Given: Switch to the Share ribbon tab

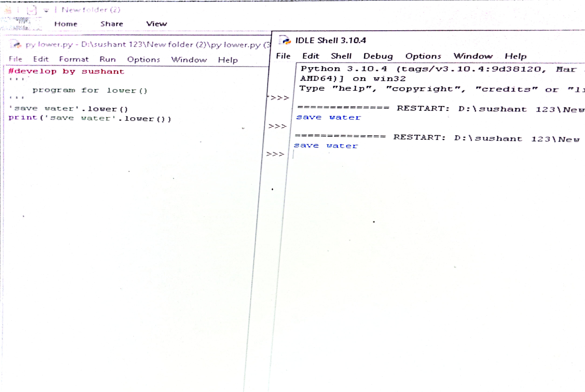Looking at the screenshot, I should click(112, 24).
